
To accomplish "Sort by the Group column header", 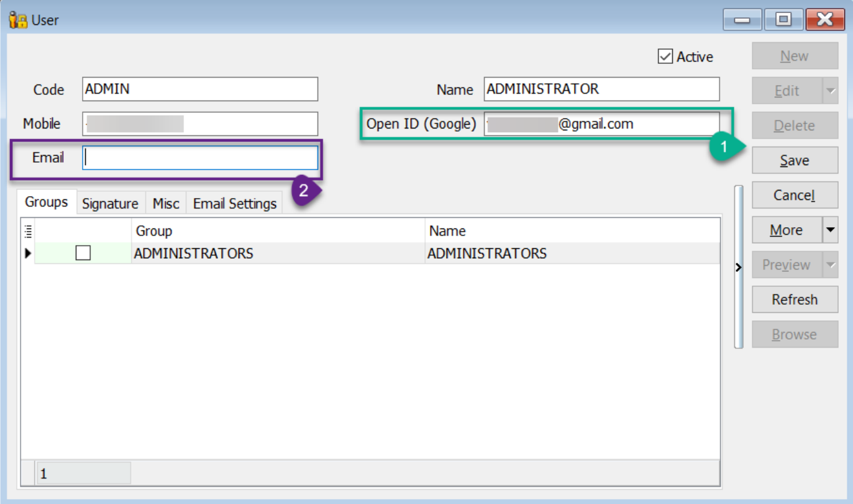I will click(x=278, y=231).
